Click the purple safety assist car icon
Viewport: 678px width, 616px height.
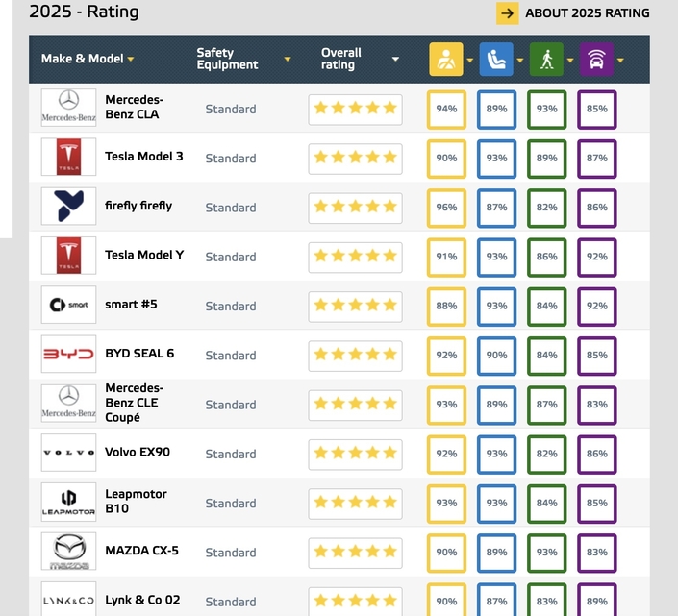tap(597, 60)
